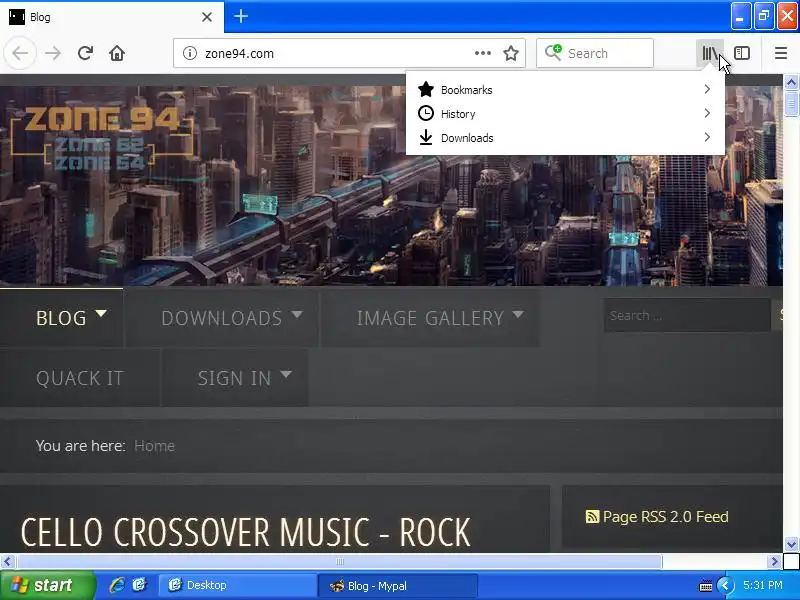
Task: Click the browser Back arrow button
Action: click(20, 53)
